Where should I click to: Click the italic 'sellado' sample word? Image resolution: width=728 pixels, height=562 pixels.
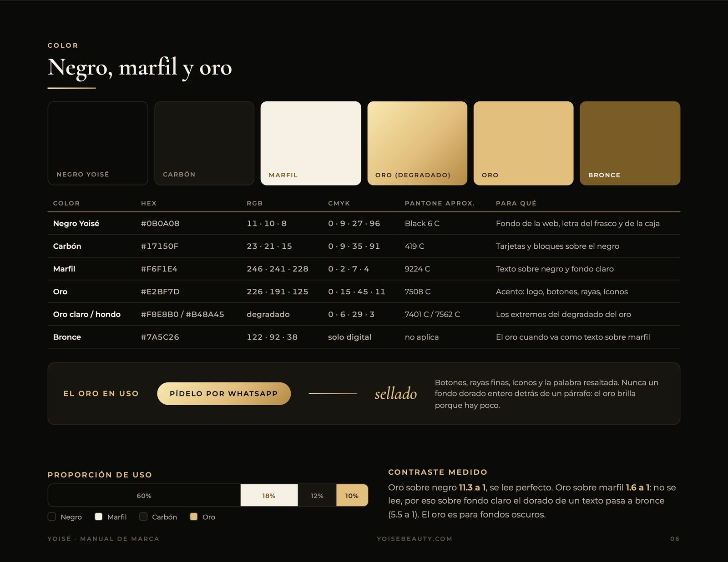coord(396,393)
